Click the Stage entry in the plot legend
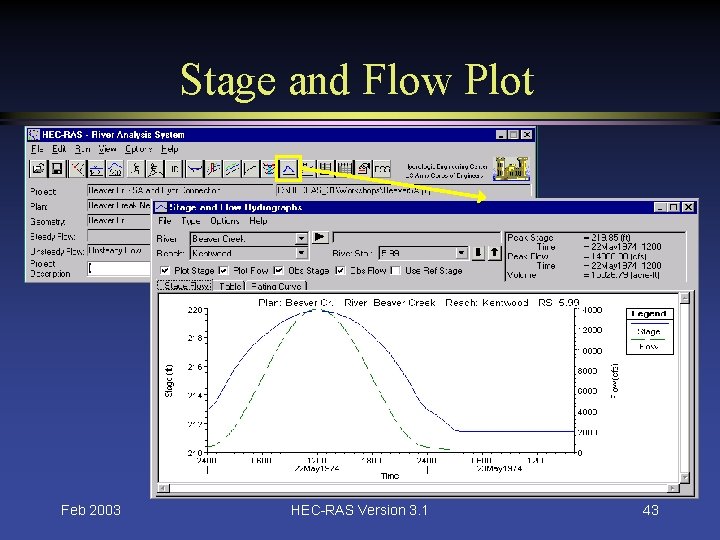Viewport: 720px width, 540px height. point(649,331)
